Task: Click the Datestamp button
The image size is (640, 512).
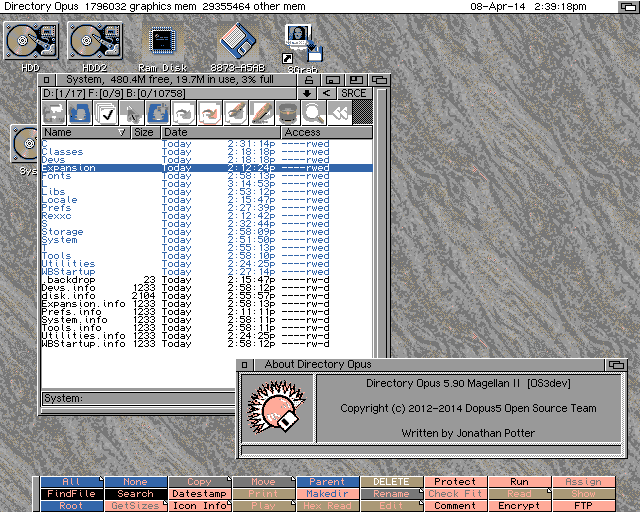Action: point(200,494)
